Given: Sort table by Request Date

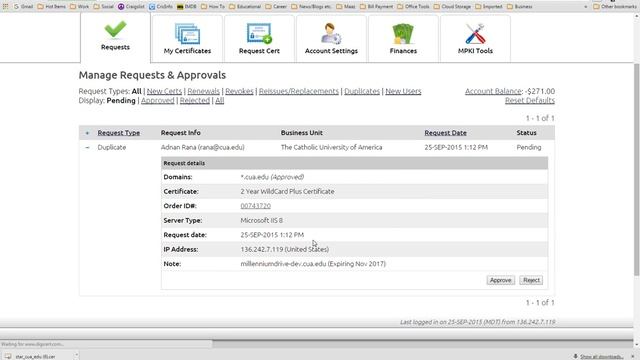Looking at the screenshot, I should click(x=445, y=133).
